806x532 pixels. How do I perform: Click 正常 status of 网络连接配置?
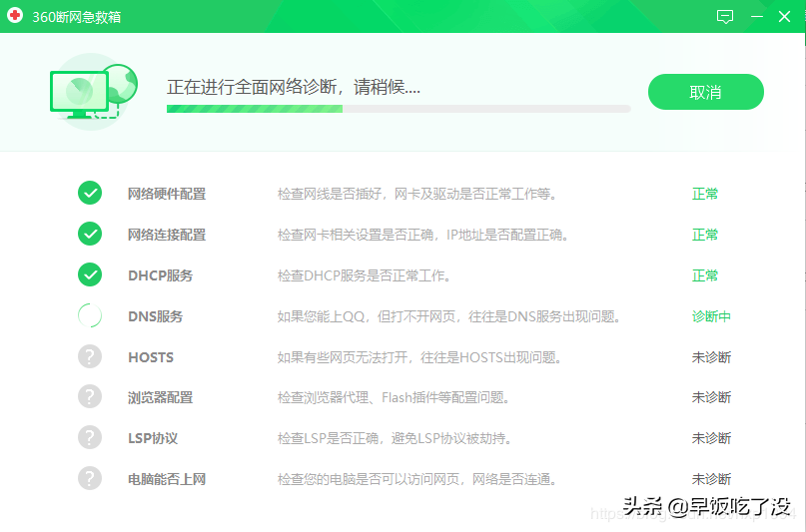click(x=705, y=235)
